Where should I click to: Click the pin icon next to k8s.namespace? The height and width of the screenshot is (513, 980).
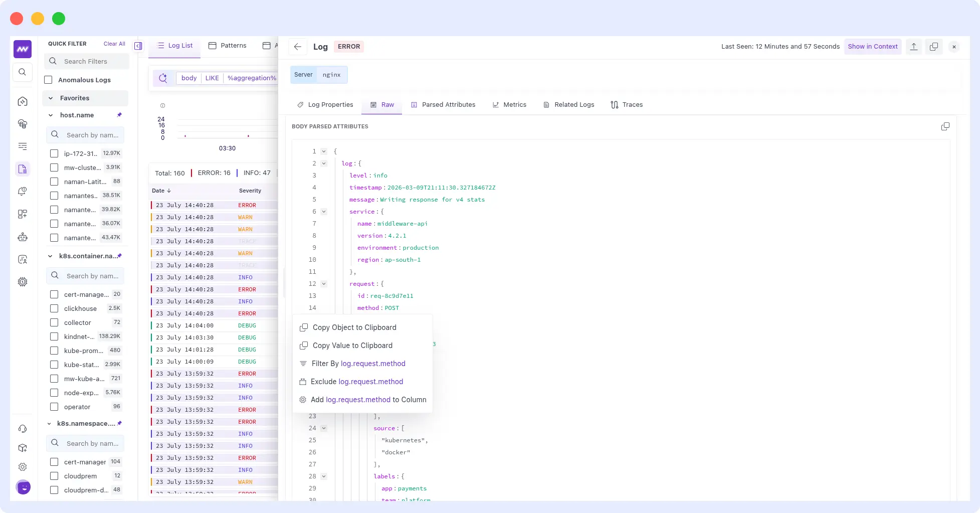click(120, 423)
